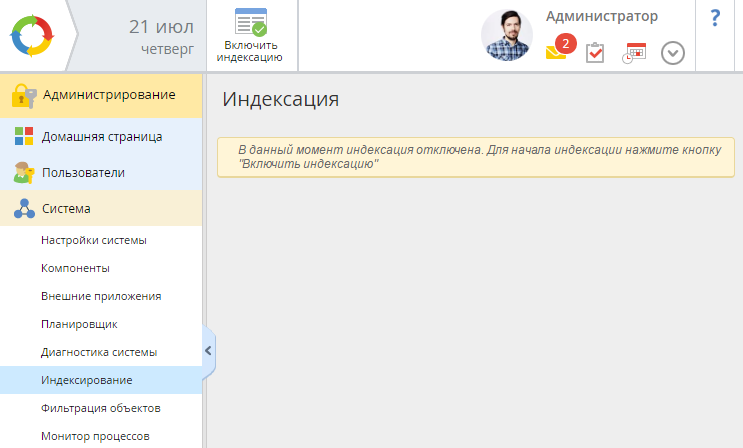The image size is (743, 448).
Task: Open Планировщик item
Action: coord(101,324)
